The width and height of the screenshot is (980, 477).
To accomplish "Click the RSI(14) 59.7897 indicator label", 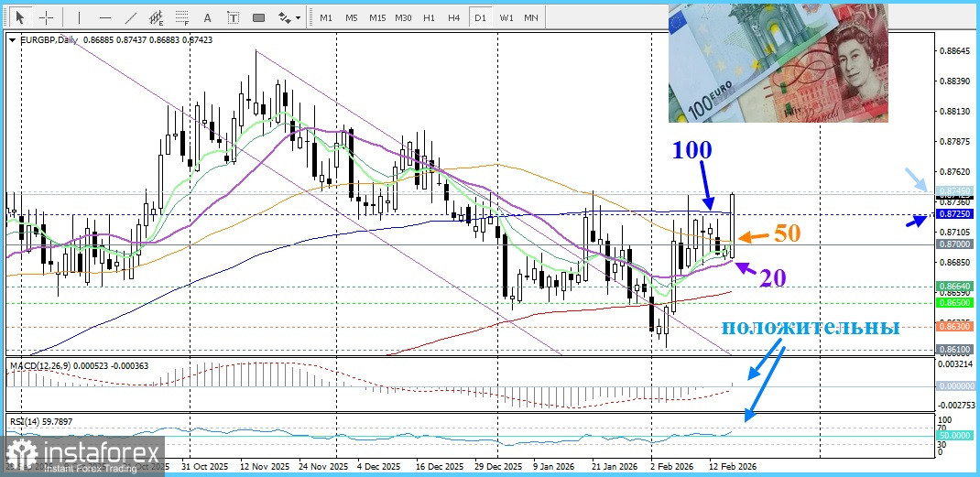I will tap(41, 422).
